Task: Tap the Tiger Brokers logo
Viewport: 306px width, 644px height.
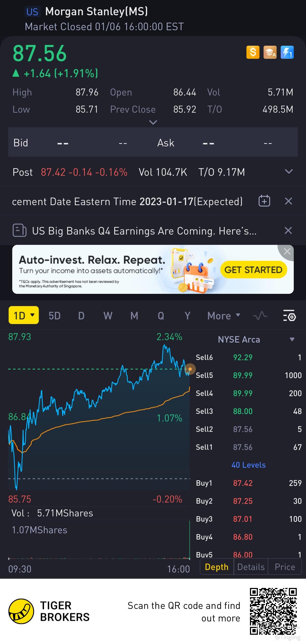Action: pos(21,611)
